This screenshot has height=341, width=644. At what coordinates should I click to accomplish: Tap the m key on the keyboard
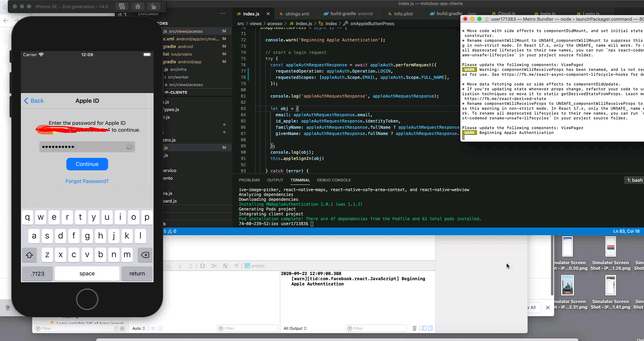[127, 255]
